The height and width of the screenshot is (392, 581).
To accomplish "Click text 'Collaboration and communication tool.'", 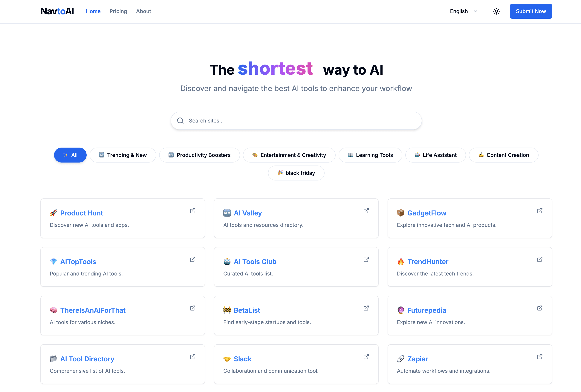I will tap(271, 371).
